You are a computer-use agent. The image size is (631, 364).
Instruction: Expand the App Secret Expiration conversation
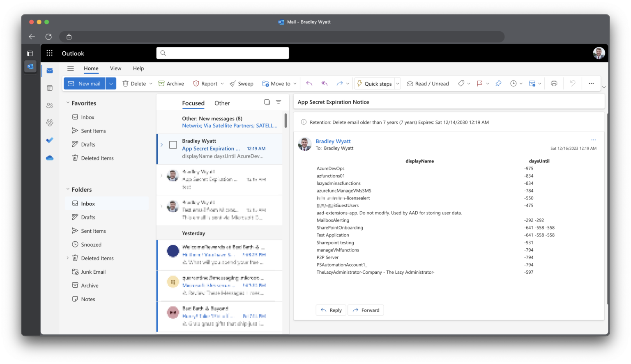[x=161, y=145]
